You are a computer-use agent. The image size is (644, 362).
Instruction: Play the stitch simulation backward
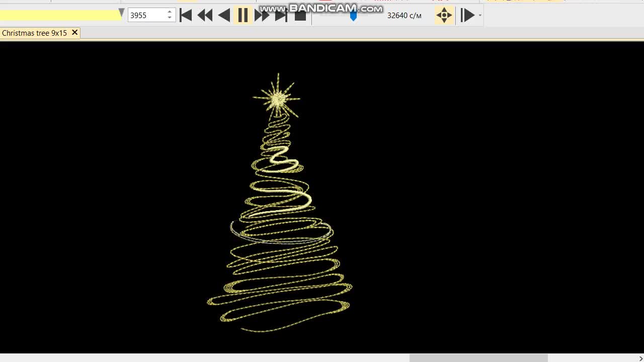pos(224,15)
